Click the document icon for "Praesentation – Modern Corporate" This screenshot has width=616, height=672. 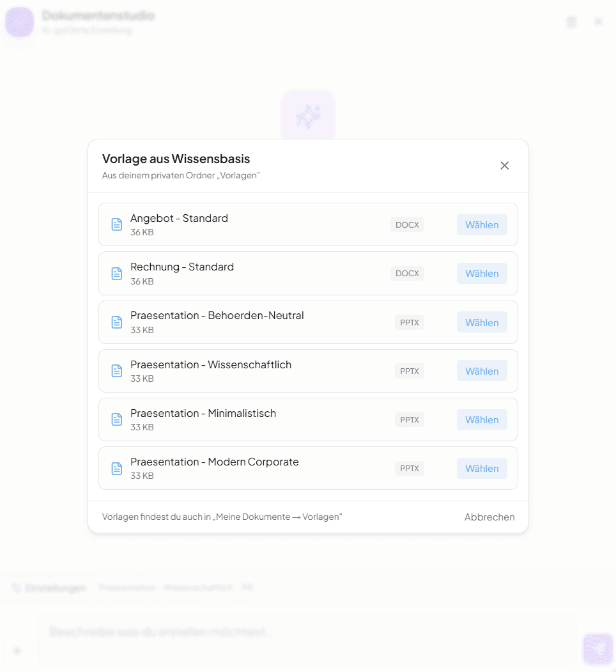click(x=116, y=467)
